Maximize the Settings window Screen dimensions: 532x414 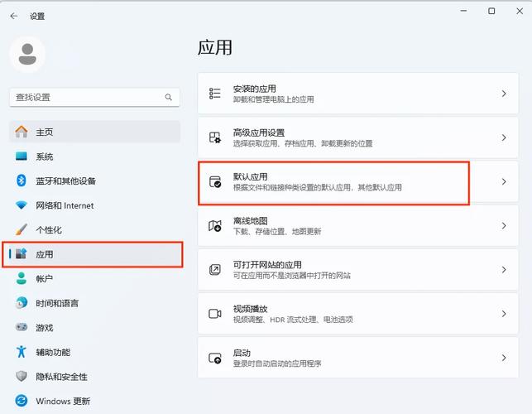[x=491, y=12]
